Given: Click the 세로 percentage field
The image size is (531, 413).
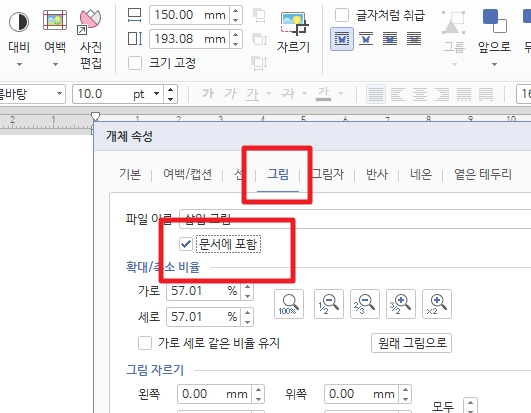Looking at the screenshot, I should pos(203,317).
